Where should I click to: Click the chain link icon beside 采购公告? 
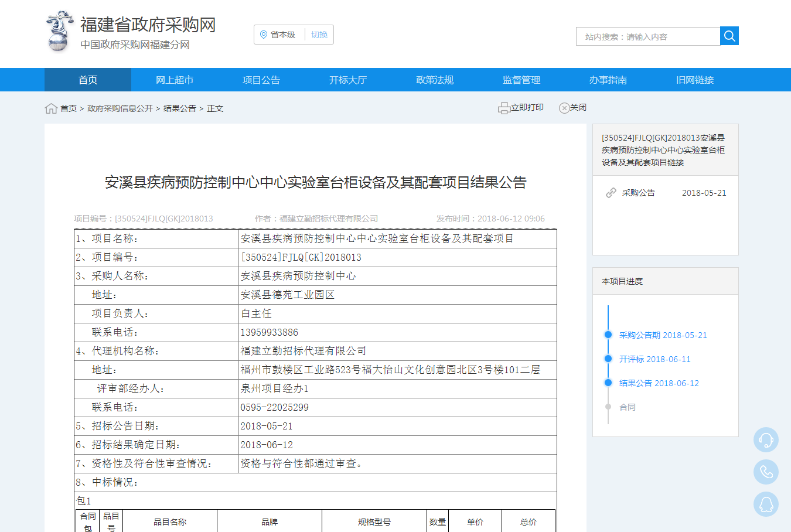click(611, 193)
